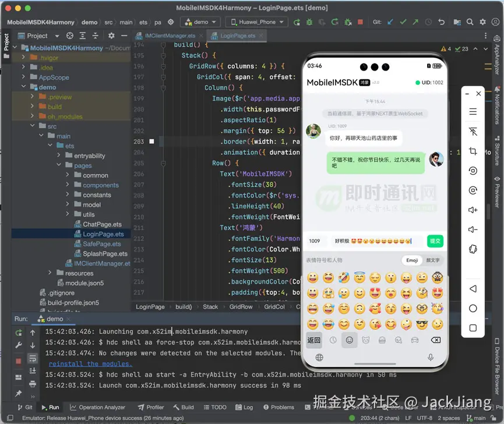Take emulator screenshot crop icon
This screenshot has height=424, width=504.
click(473, 151)
